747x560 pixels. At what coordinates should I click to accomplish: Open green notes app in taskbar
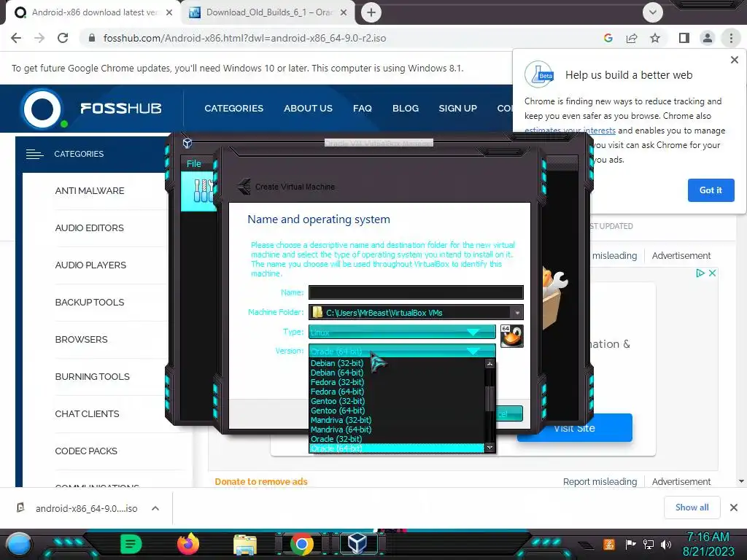click(131, 544)
